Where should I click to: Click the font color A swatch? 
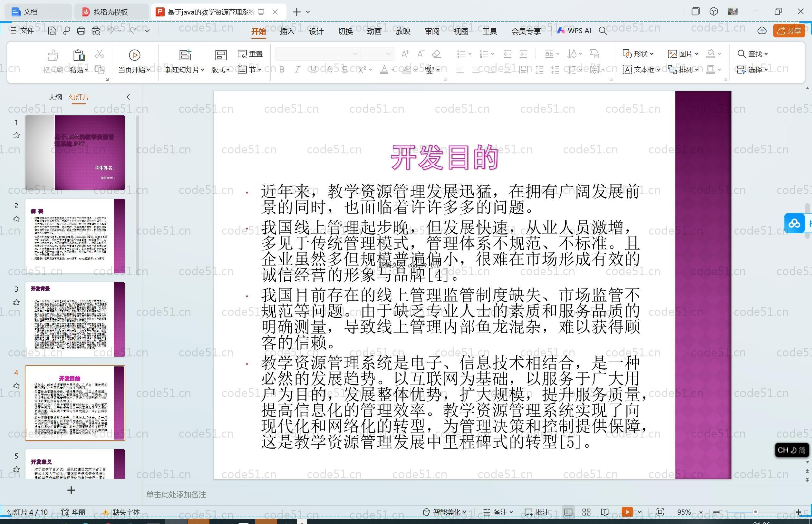tap(384, 70)
